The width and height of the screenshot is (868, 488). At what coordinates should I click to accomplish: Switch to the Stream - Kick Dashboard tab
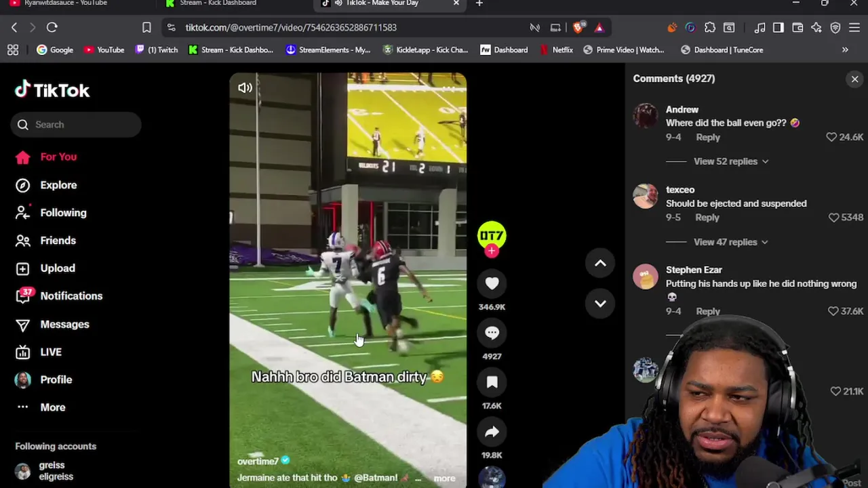[x=218, y=3]
